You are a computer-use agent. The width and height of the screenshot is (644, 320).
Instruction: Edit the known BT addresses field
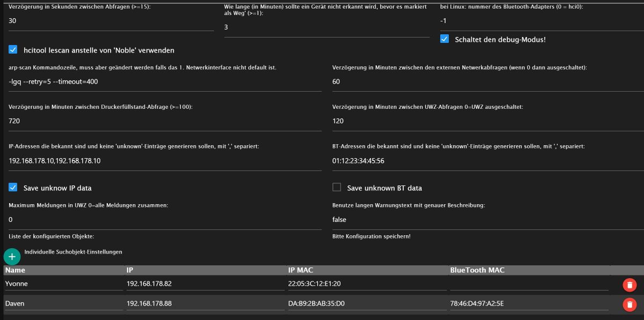pos(488,161)
